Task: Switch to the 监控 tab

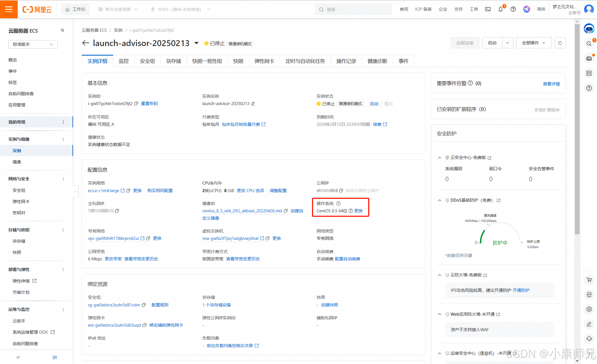Action: (x=124, y=61)
